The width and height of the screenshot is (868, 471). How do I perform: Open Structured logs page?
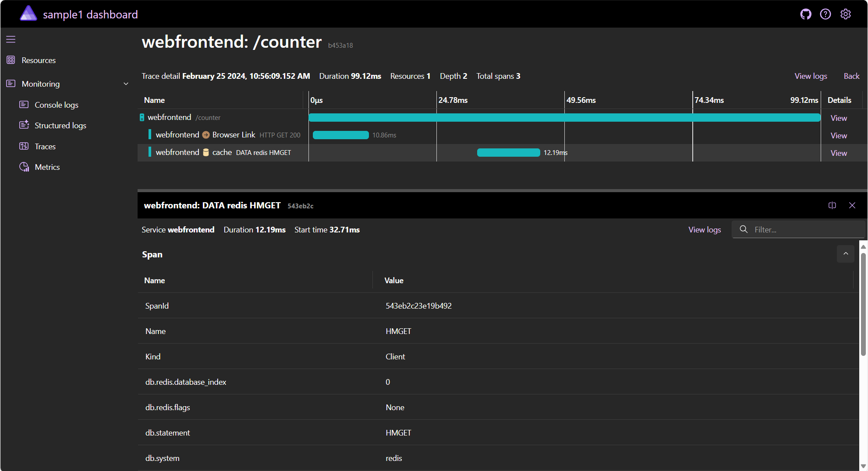tap(60, 126)
